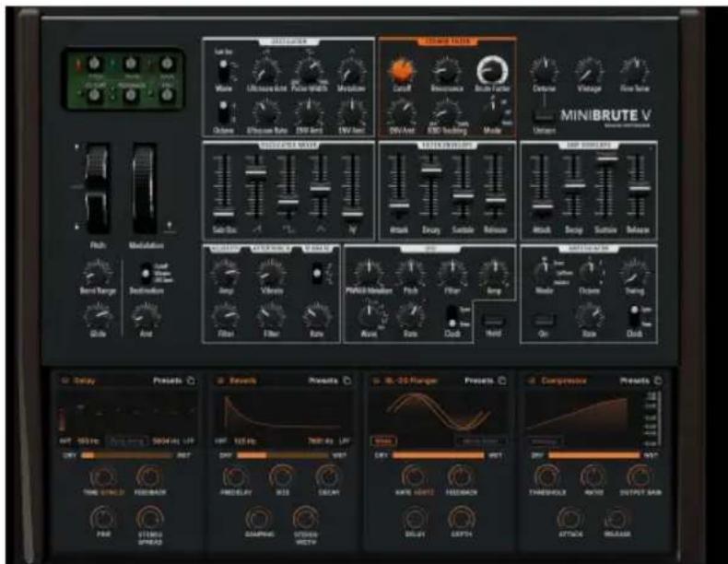This screenshot has width=728, height=564.
Task: Click the Detune knob
Action: click(x=544, y=71)
